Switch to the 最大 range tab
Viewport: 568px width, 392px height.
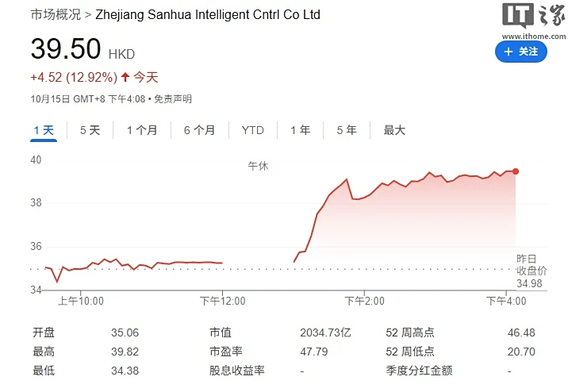click(x=394, y=130)
